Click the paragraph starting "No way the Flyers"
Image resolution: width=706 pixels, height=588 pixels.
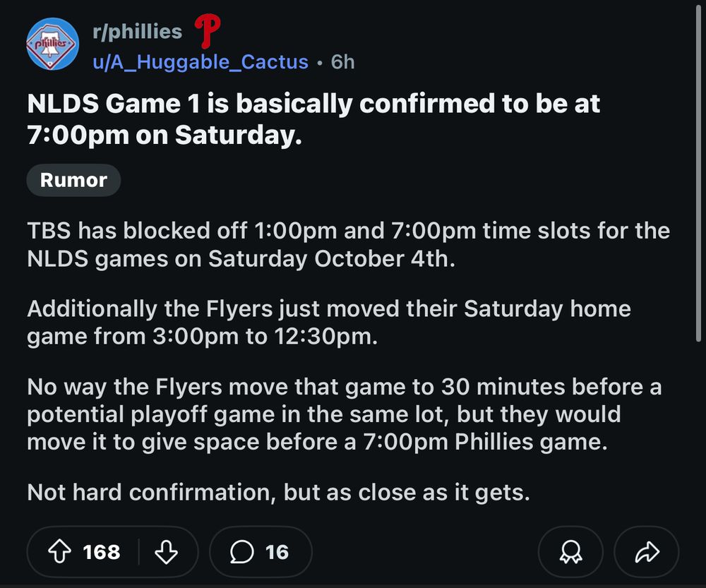[x=344, y=414]
